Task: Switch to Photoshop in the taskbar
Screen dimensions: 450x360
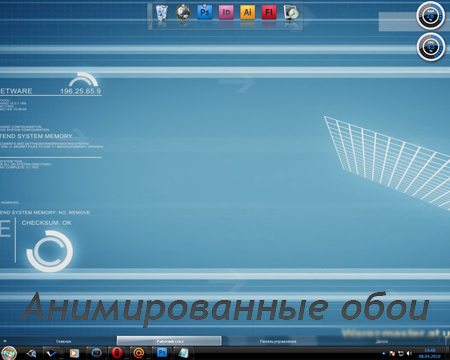Action: click(162, 353)
